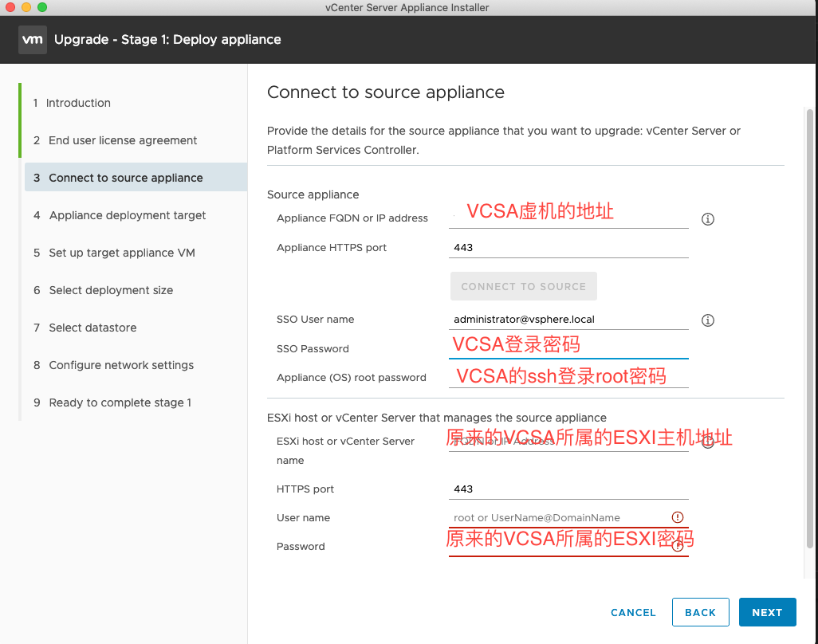Click the NEXT button
The image size is (818, 644).
(x=767, y=612)
